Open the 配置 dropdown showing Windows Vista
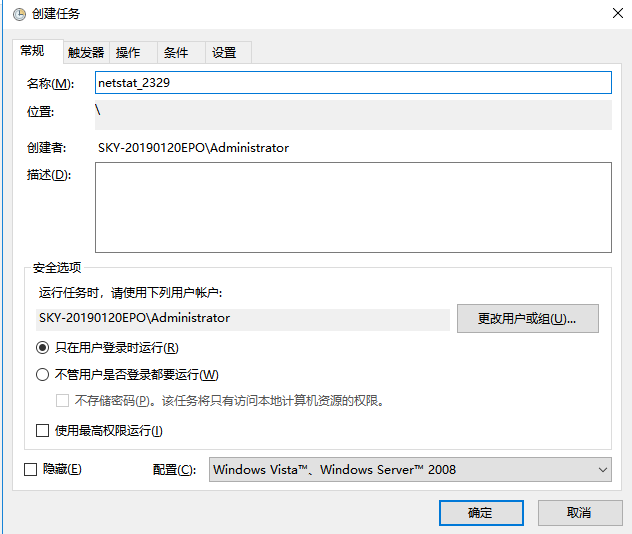Screen dimensions: 632x534 click(x=410, y=470)
